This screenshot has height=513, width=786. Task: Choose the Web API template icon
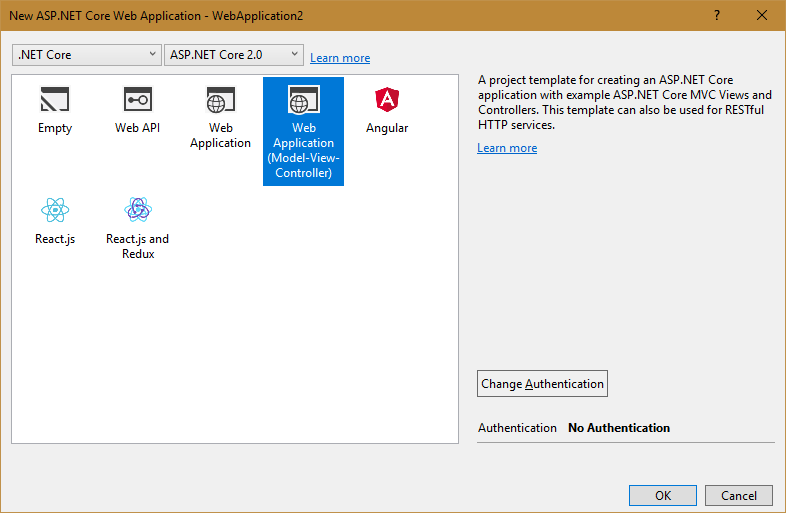pos(137,99)
